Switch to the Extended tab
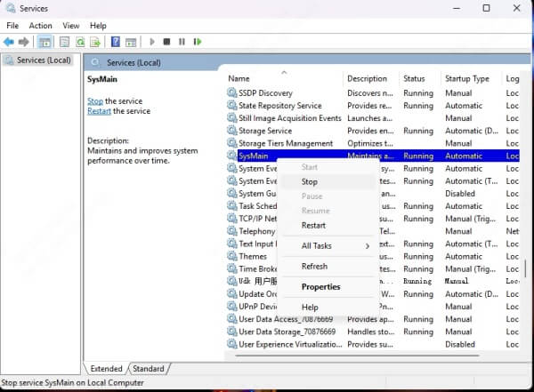Screen dimensions: 534x392 (x=106, y=369)
